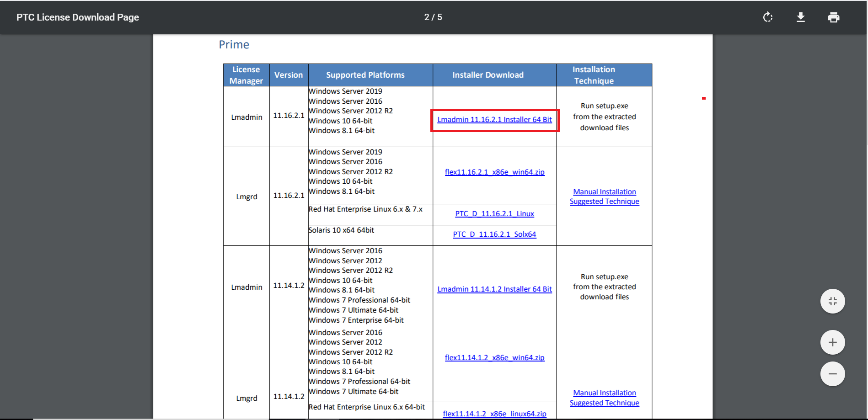Image resolution: width=868 pixels, height=420 pixels.
Task: Open Lmadmin 11.16.2.1 Installer 64 Bit link
Action: [494, 120]
